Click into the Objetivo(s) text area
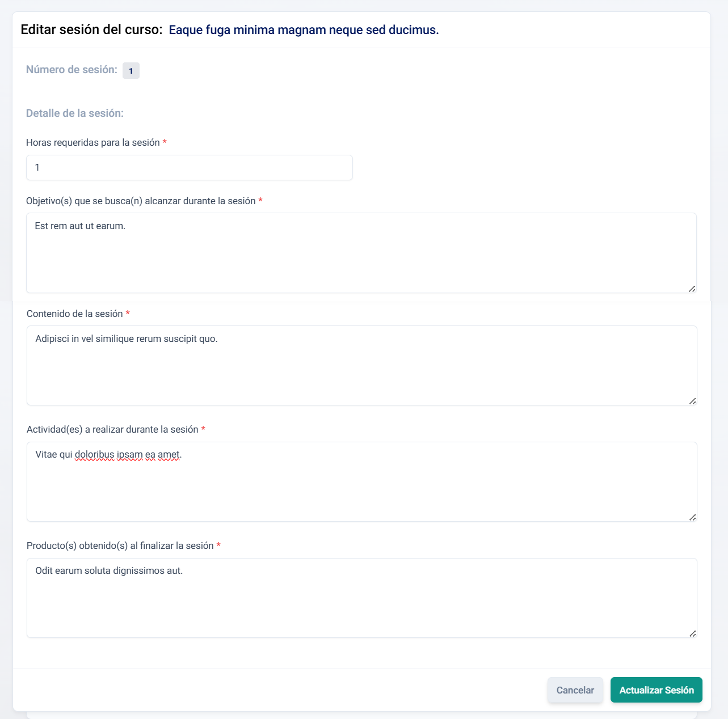728x719 pixels. (361, 253)
